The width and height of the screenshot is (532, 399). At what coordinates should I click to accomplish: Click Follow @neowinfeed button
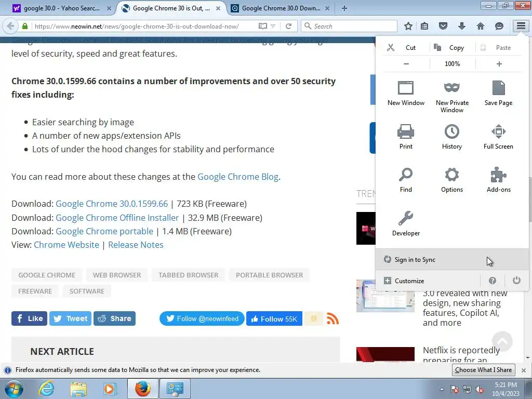point(202,318)
